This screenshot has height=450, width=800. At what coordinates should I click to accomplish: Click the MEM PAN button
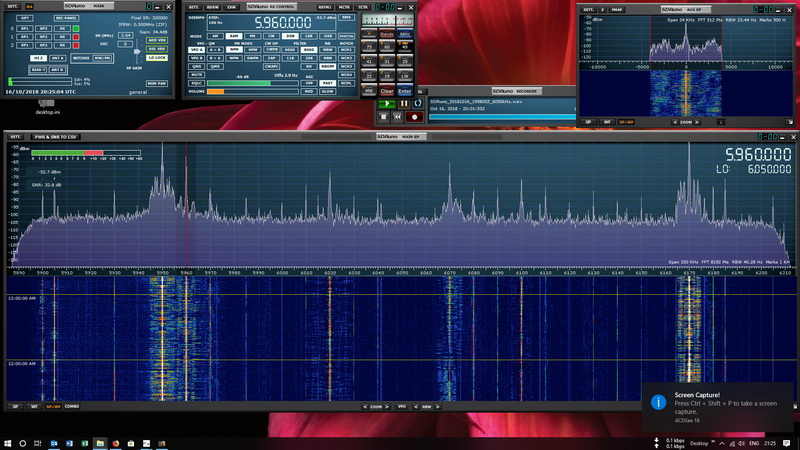pos(157,83)
